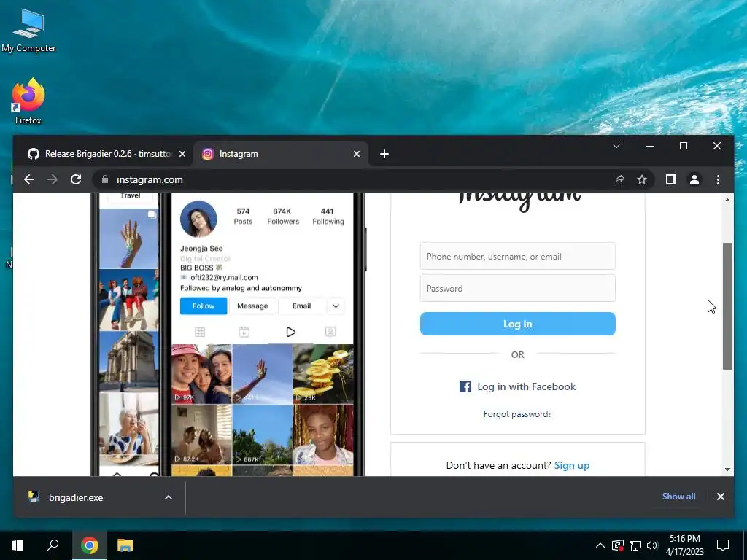
Task: Click the greyed forward arrow in Chrome
Action: (53, 179)
